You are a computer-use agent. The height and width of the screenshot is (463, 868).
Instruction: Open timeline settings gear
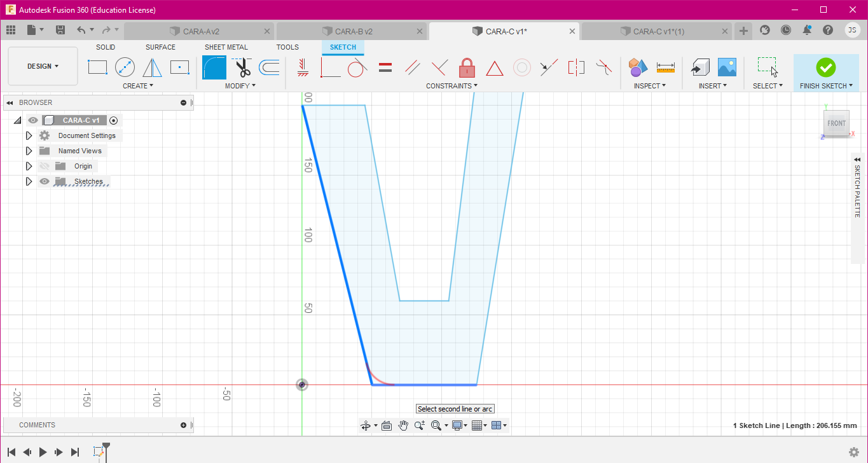click(x=854, y=452)
